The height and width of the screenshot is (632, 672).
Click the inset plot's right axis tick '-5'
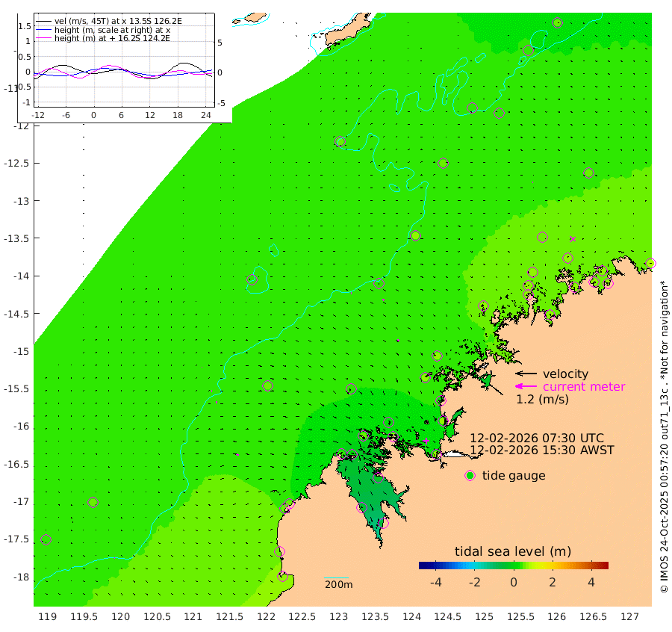(x=220, y=103)
